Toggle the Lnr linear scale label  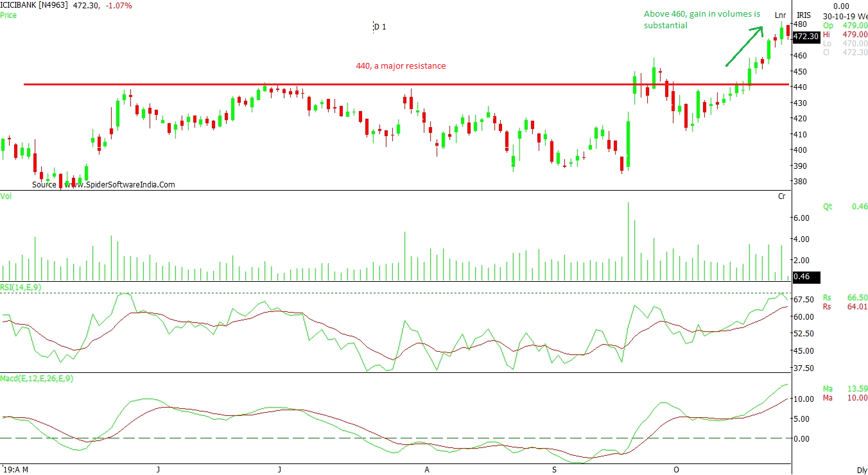point(780,15)
